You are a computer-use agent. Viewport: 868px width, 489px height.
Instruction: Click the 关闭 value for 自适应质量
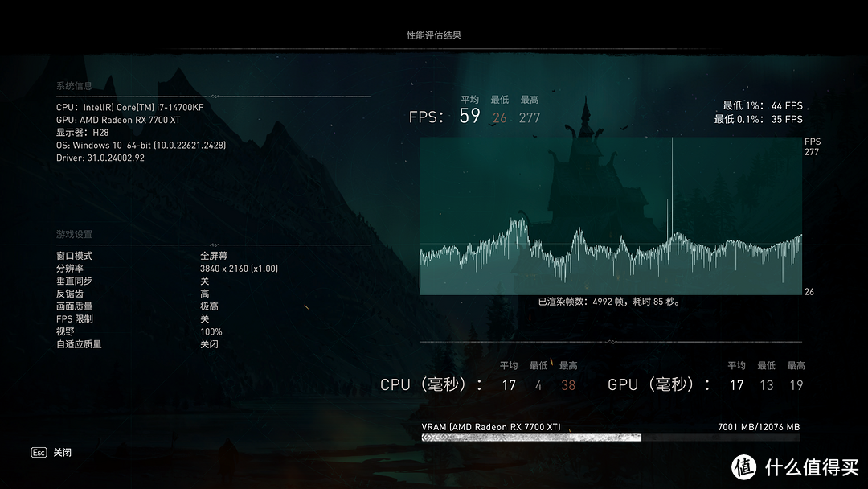pyautogui.click(x=209, y=344)
